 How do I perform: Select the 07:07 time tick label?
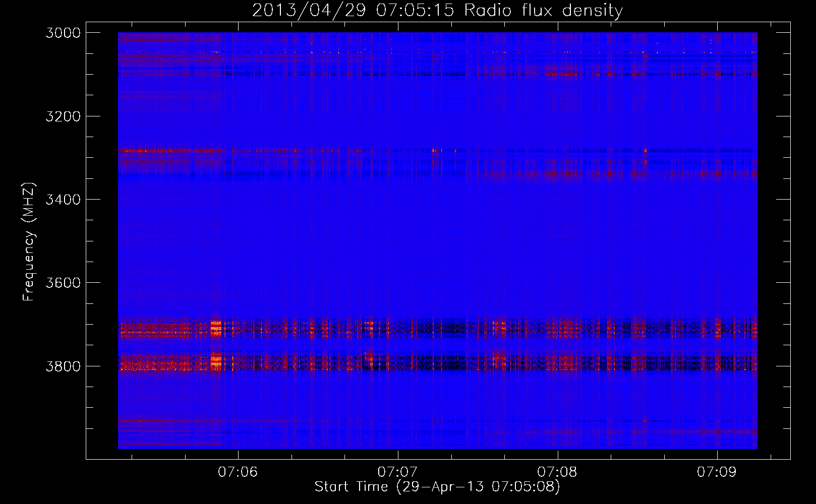(397, 472)
